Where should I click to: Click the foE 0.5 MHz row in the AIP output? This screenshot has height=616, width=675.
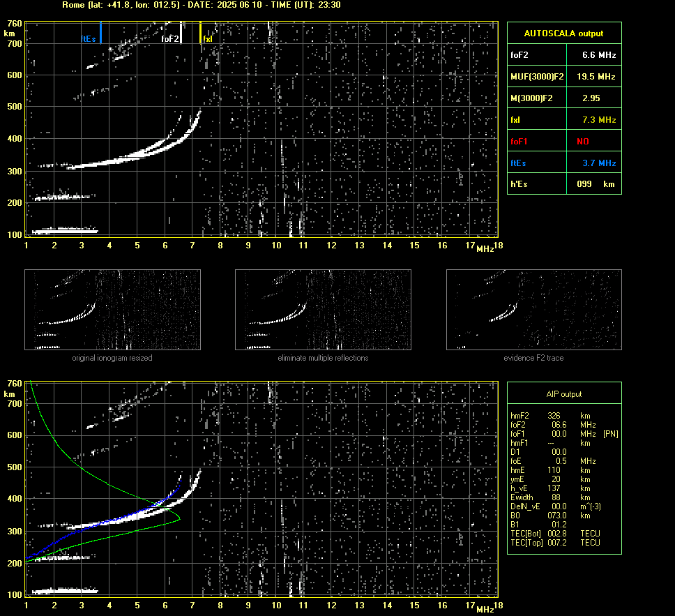tap(553, 461)
